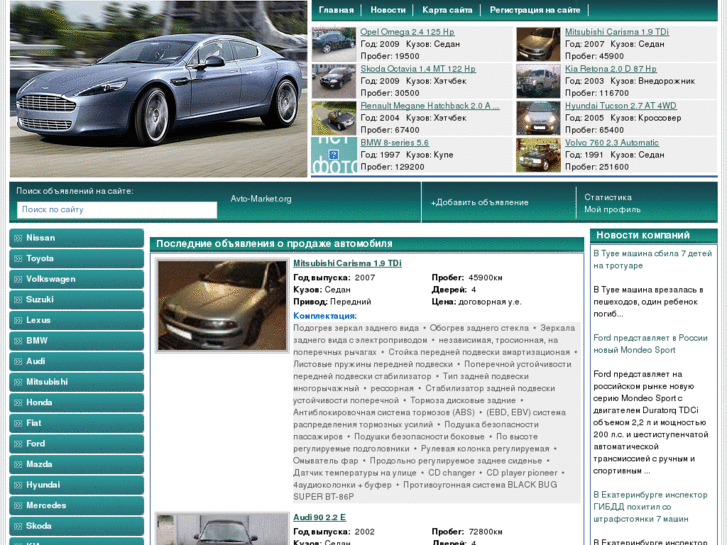The height and width of the screenshot is (545, 727).
Task: Select Suzuki in the brand sidebar
Action: coord(77,300)
